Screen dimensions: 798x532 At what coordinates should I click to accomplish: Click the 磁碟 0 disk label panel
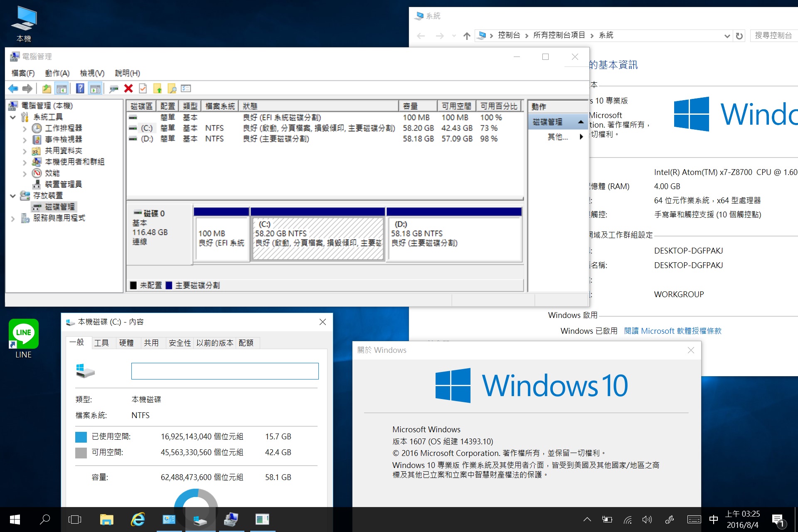160,234
